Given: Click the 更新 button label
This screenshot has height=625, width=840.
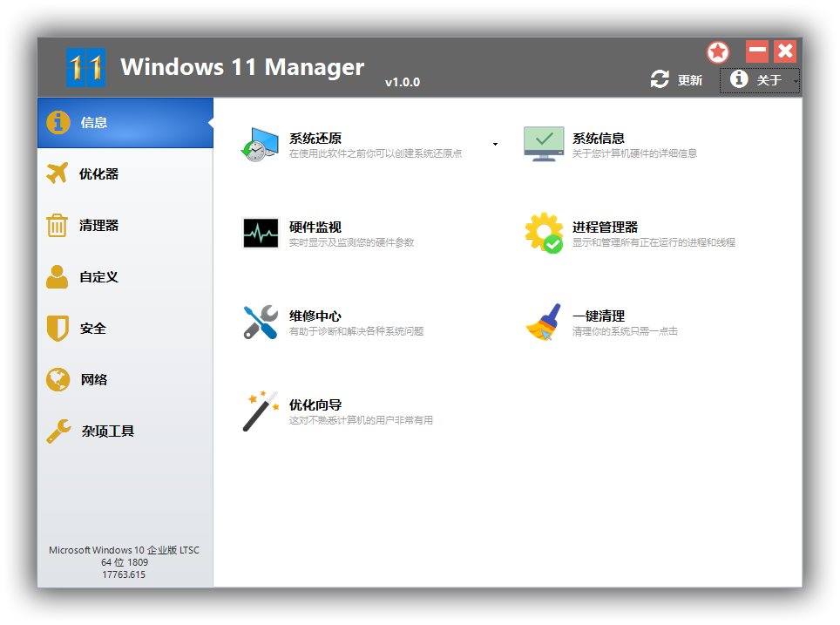Looking at the screenshot, I should tap(690, 80).
